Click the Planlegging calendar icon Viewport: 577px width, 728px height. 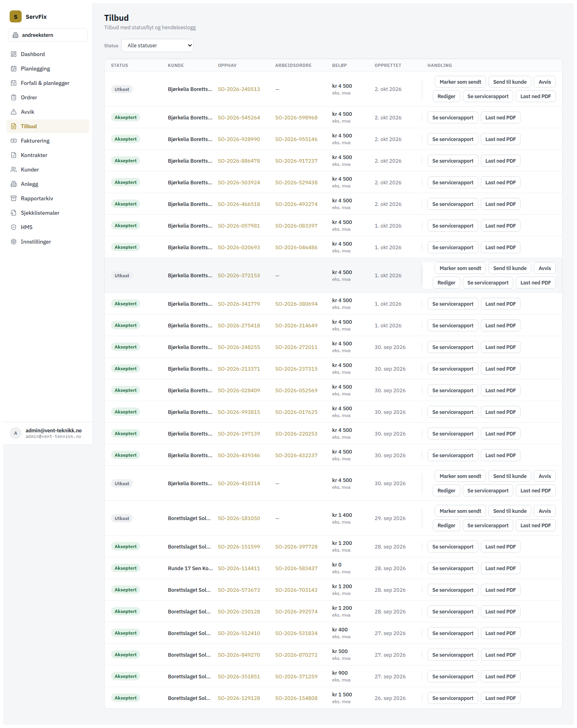click(x=14, y=69)
